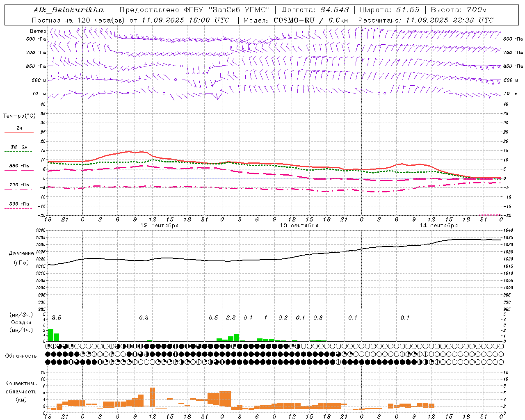
Task: Click the 3.5 precipitation total value
Action: click(x=57, y=317)
